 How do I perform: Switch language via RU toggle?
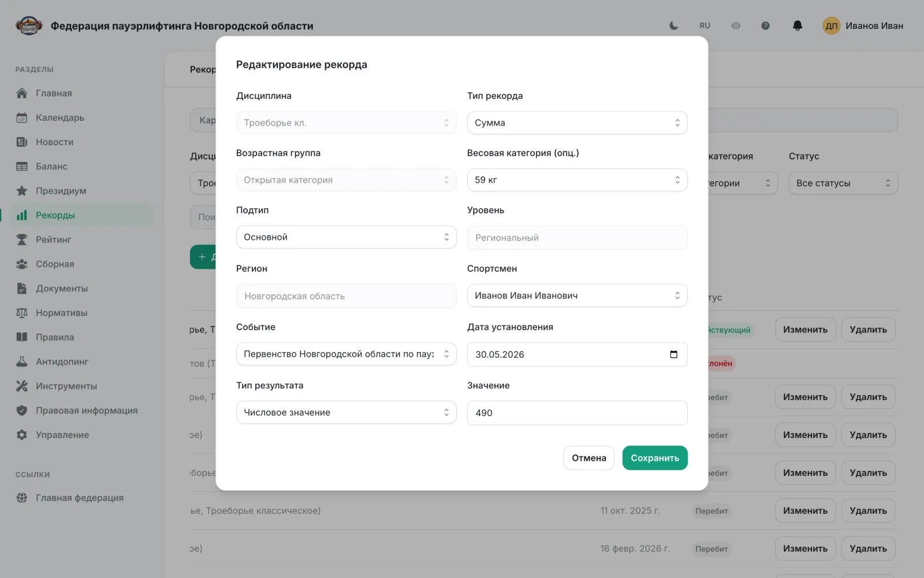pos(705,25)
